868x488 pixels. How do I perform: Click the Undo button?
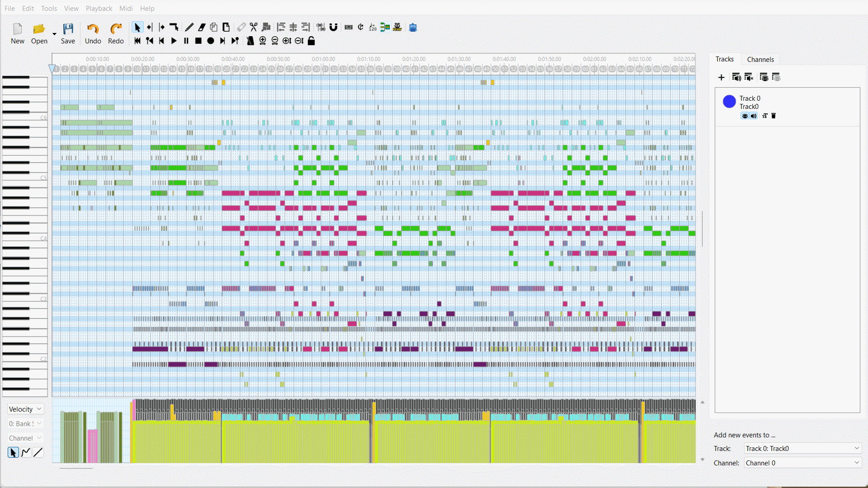coord(93,34)
